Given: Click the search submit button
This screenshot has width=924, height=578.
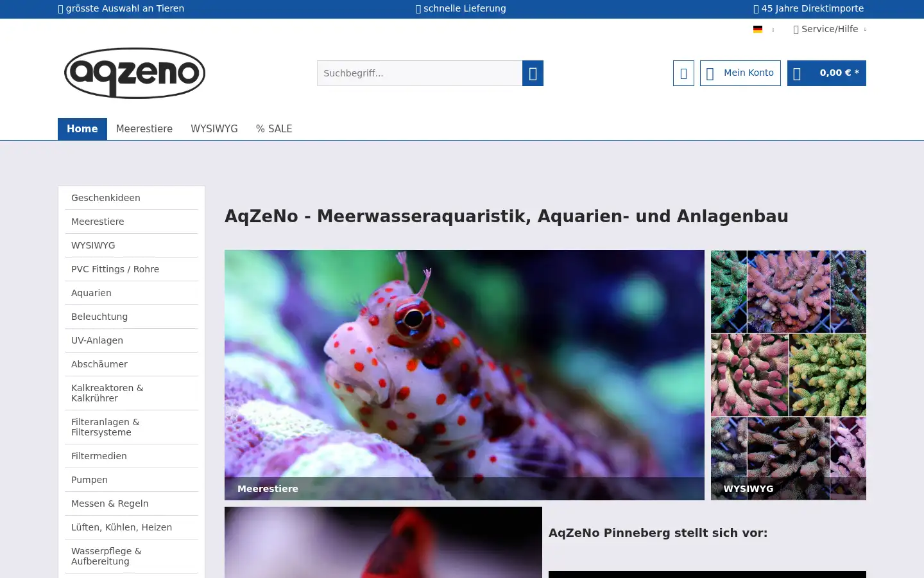Looking at the screenshot, I should 533,73.
